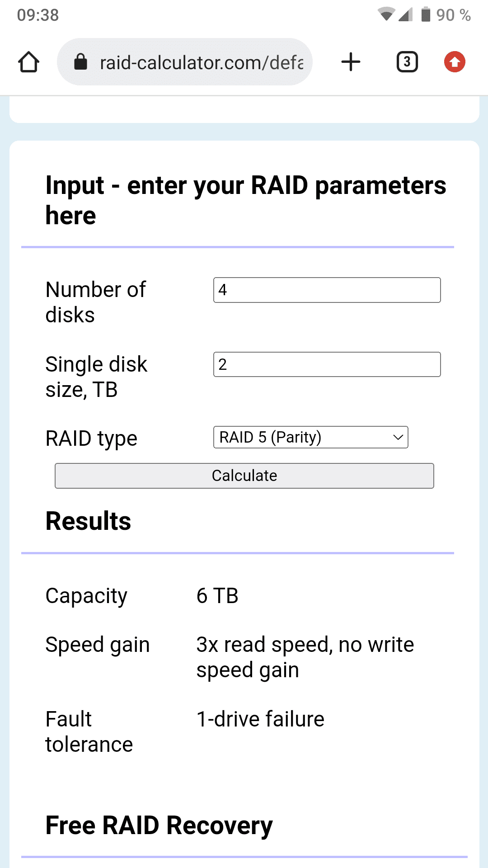
Task: Tap the Results heading
Action: click(89, 521)
